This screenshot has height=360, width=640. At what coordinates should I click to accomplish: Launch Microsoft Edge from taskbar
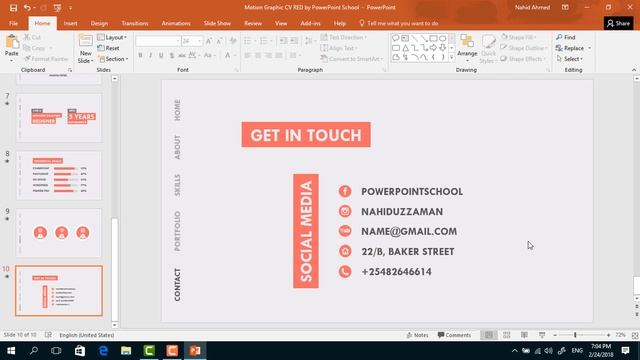pos(103,351)
